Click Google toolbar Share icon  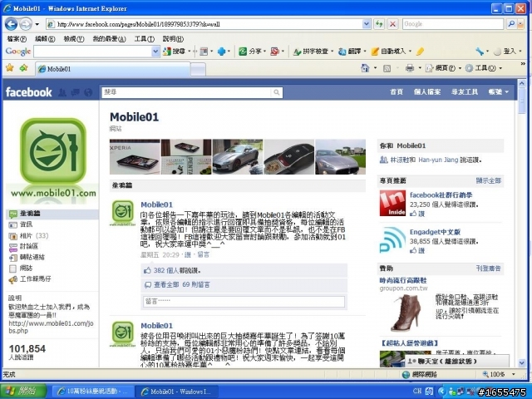point(243,52)
